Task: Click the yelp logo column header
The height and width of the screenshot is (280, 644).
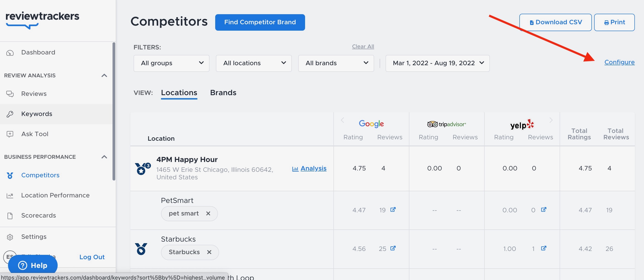Action: pos(522,124)
